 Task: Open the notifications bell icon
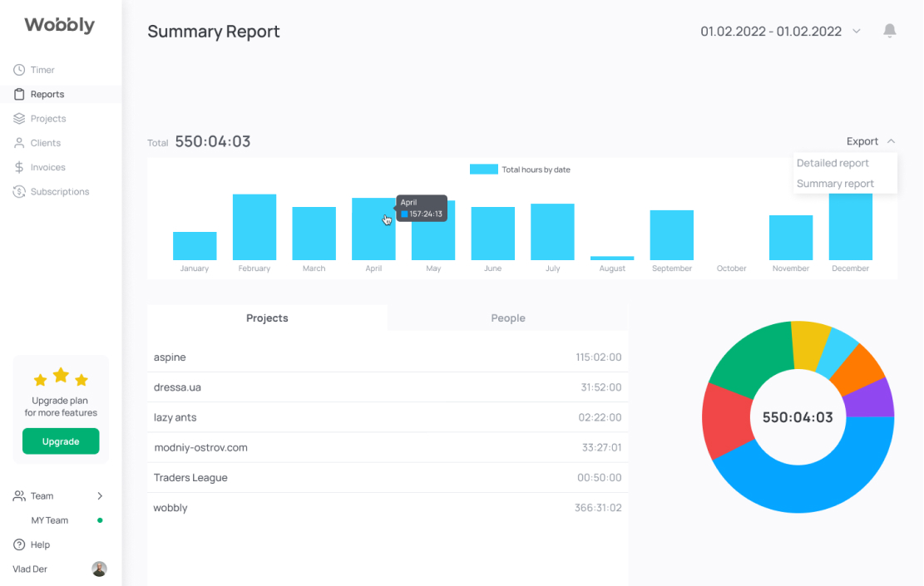(890, 31)
